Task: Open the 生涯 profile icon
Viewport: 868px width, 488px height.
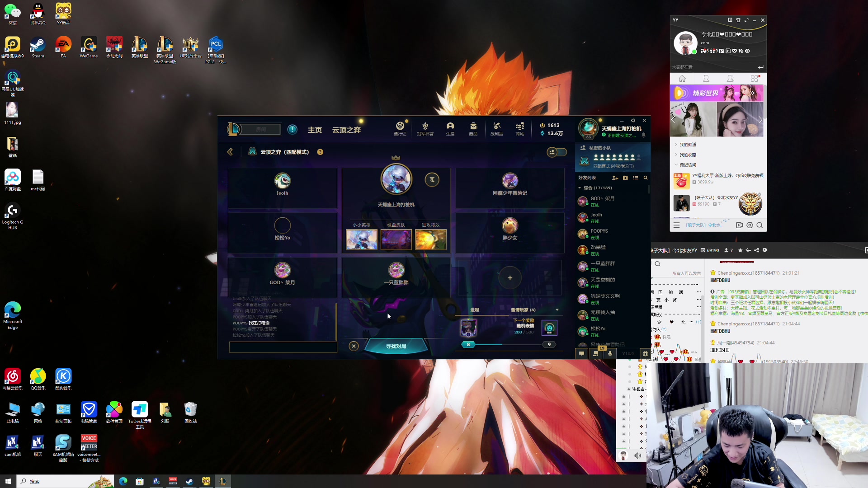Action: pyautogui.click(x=450, y=128)
